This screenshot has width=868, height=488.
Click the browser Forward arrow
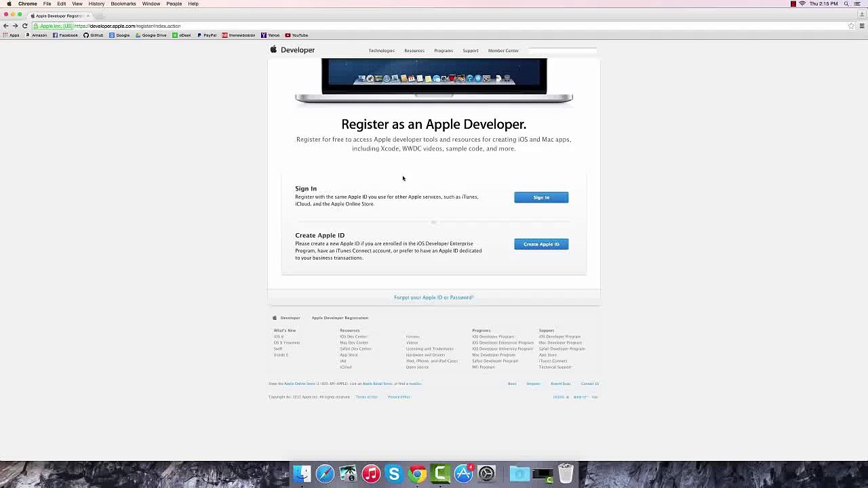coord(15,26)
